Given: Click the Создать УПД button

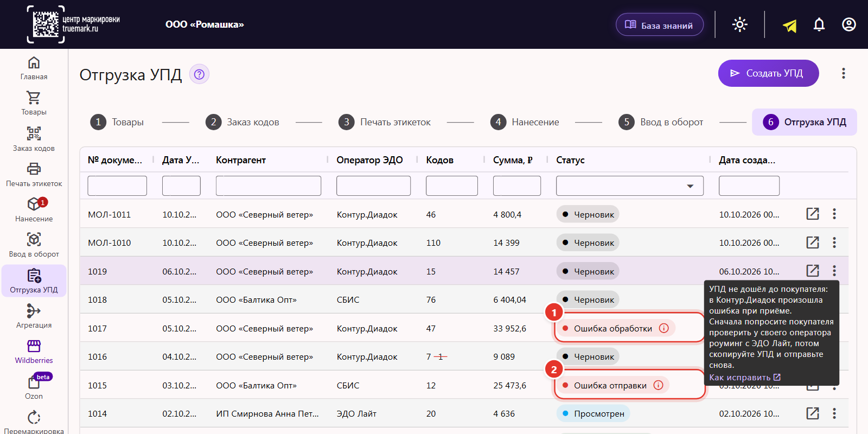Looking at the screenshot, I should pyautogui.click(x=768, y=73).
